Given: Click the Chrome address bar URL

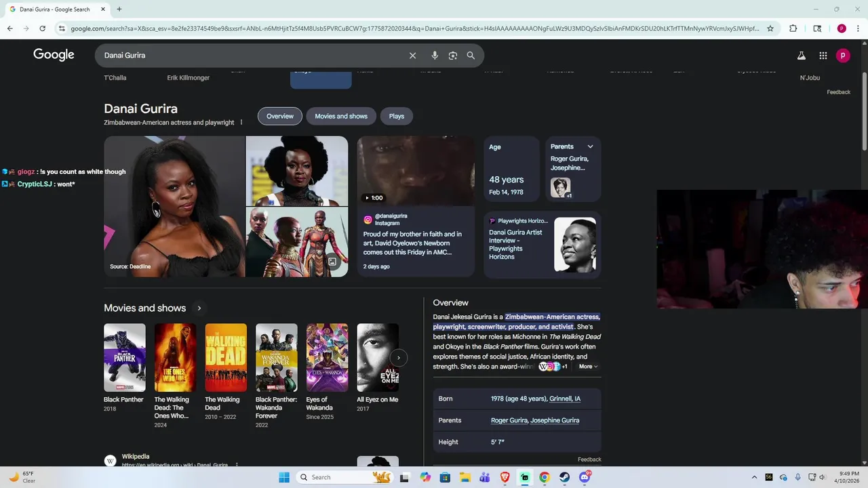Looking at the screenshot, I should pyautogui.click(x=414, y=28).
